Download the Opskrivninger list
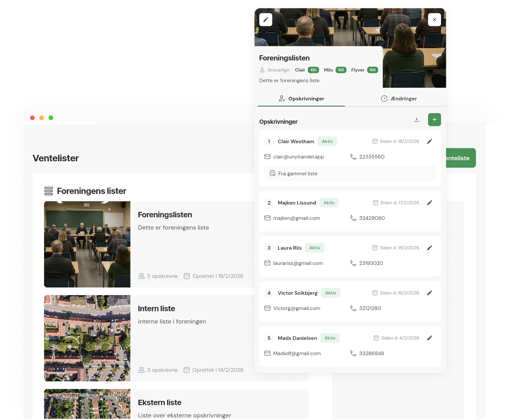Viewport: 509px width, 420px height. 416,120
